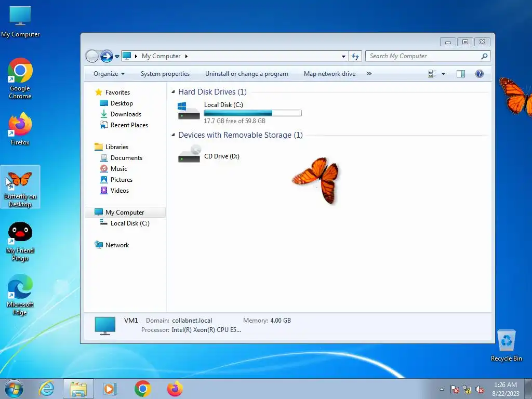Click Show desktop strip at taskbar end

(x=528, y=389)
